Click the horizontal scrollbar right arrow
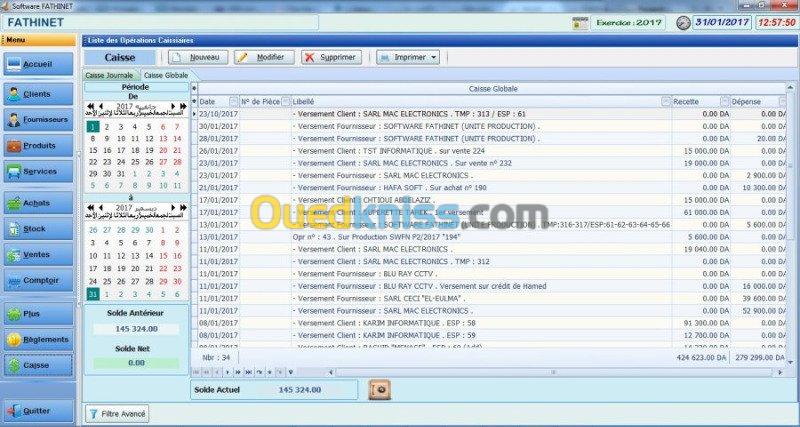Viewport: 800px width, 427px height. pyautogui.click(x=780, y=372)
